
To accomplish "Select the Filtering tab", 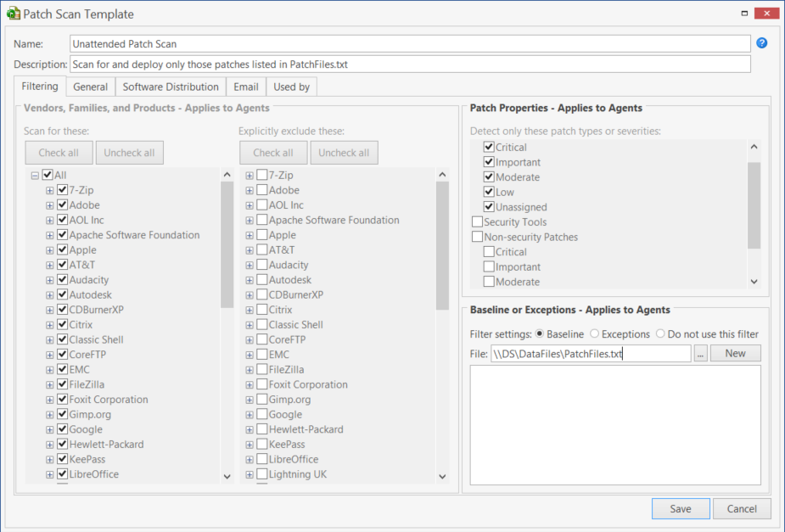I will [40, 86].
